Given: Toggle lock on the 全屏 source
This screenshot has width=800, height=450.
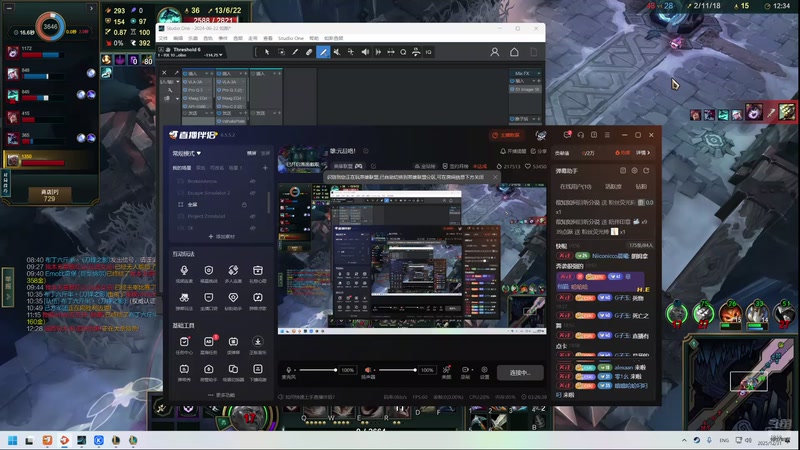Looking at the screenshot, I should click(x=244, y=205).
